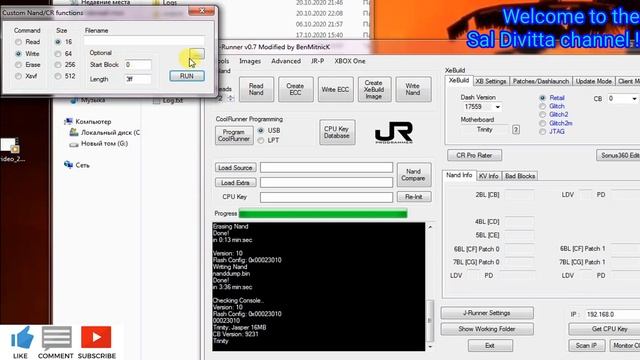Click the Filename input field
Viewport: 640px width, 360px height.
(x=144, y=41)
